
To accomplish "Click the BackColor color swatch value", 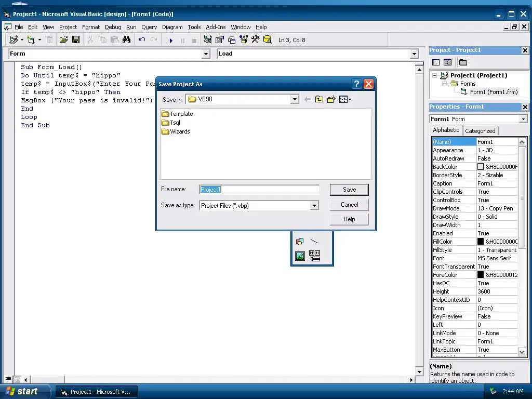I will 481,167.
